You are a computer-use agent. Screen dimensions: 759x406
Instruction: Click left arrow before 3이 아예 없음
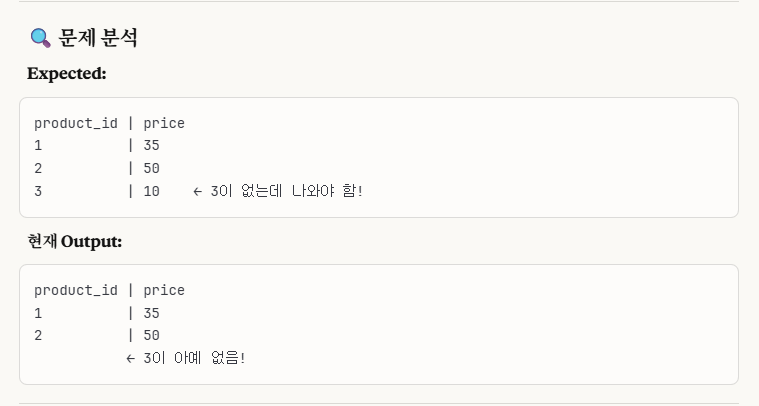click(x=130, y=359)
